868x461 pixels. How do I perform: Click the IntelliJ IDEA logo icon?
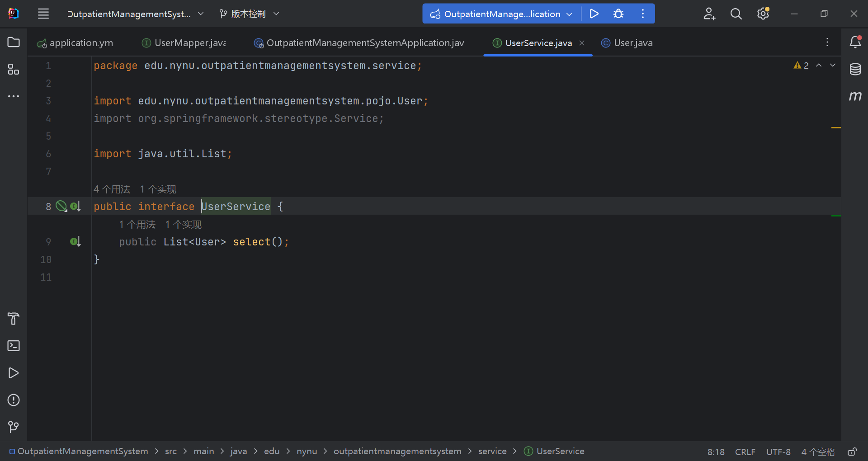click(x=14, y=14)
